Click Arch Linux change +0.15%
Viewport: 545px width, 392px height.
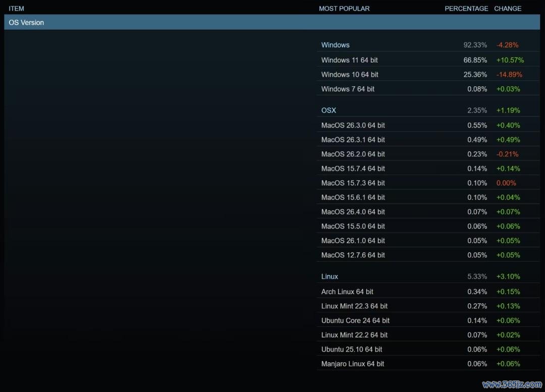[x=508, y=292]
